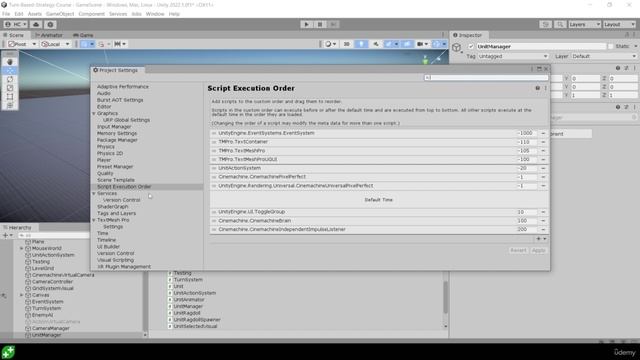Collapse the Graphics category in Project Settings

click(94, 113)
